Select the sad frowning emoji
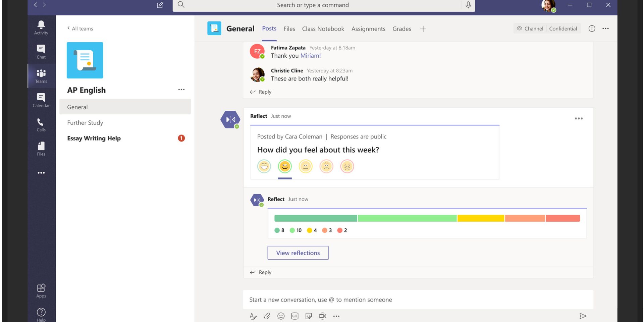This screenshot has height=322, width=644. [326, 166]
